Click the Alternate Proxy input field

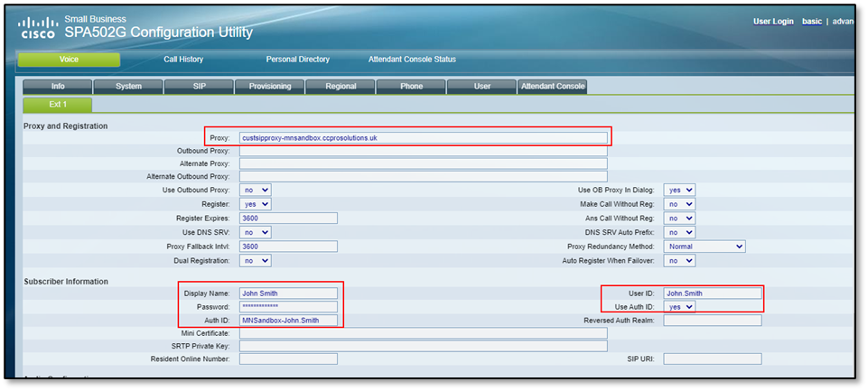[424, 163]
